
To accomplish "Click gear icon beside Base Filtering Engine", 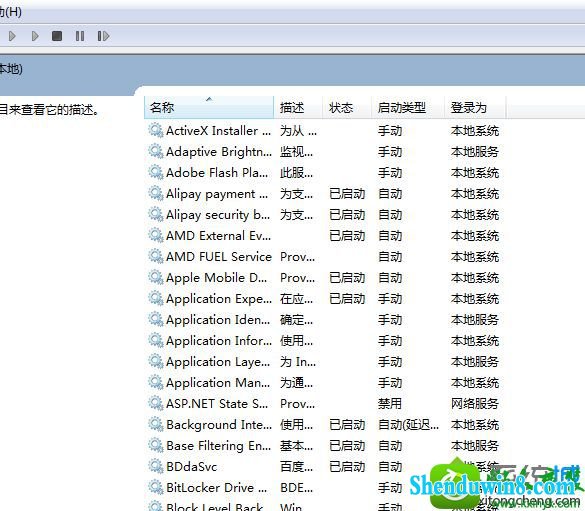I will [156, 445].
